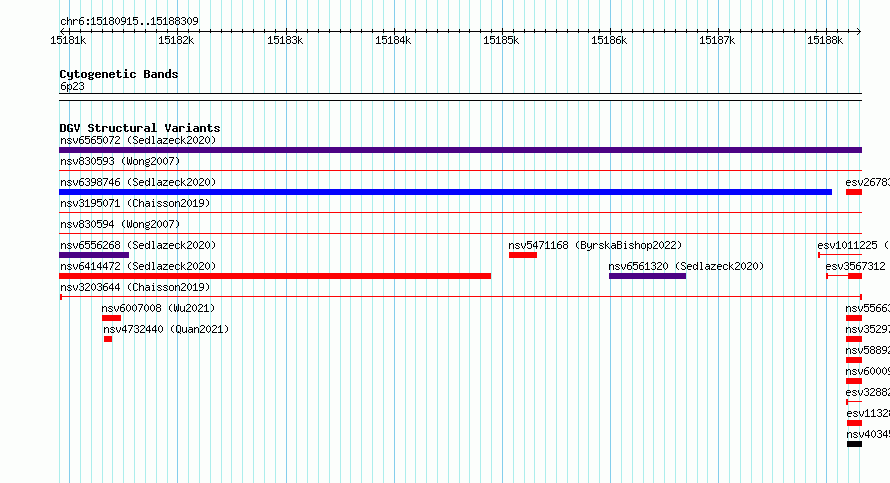The image size is (890, 483).
Task: Click the 6p23 band label
Action: [x=72, y=86]
